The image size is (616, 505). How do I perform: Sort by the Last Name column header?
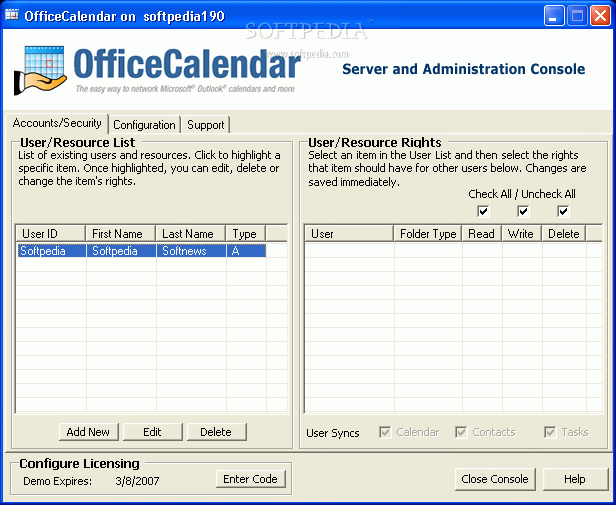tap(191, 233)
